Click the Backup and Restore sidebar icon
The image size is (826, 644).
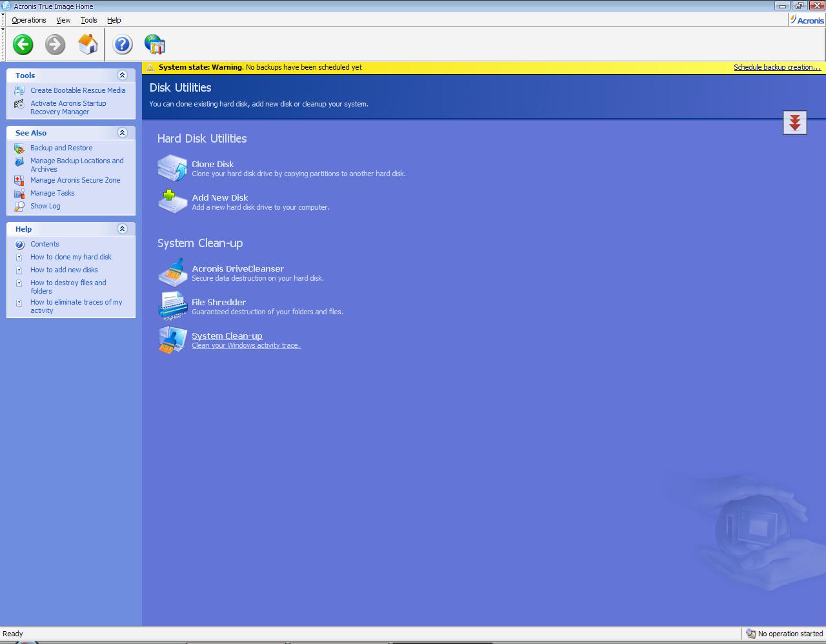[19, 148]
